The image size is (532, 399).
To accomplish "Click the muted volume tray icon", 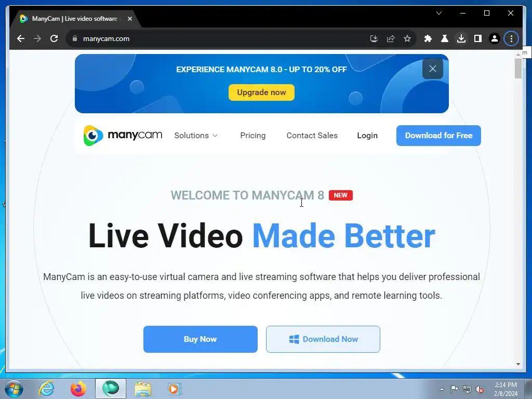I will (480, 390).
